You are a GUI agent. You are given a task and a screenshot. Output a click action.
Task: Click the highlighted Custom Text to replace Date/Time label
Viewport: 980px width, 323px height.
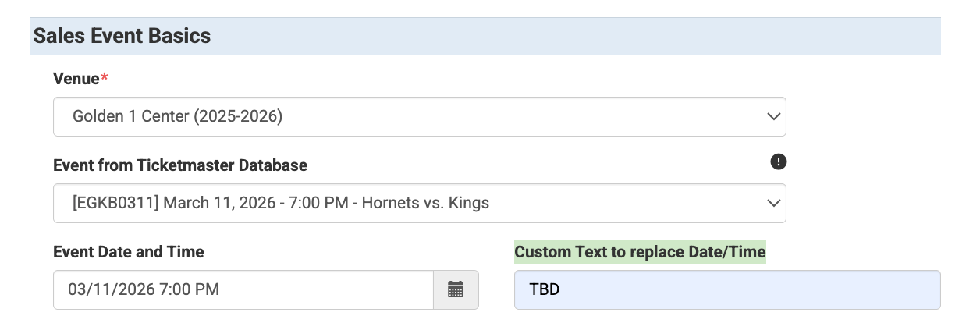point(640,252)
